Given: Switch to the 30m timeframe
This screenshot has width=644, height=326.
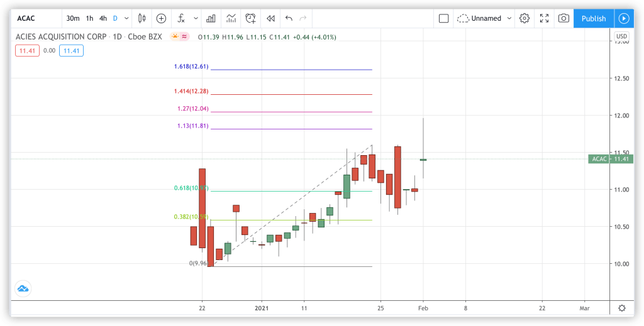Looking at the screenshot, I should coord(73,18).
